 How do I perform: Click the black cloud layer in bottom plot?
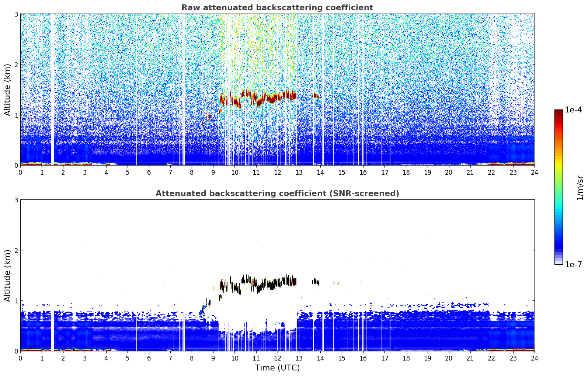258,284
